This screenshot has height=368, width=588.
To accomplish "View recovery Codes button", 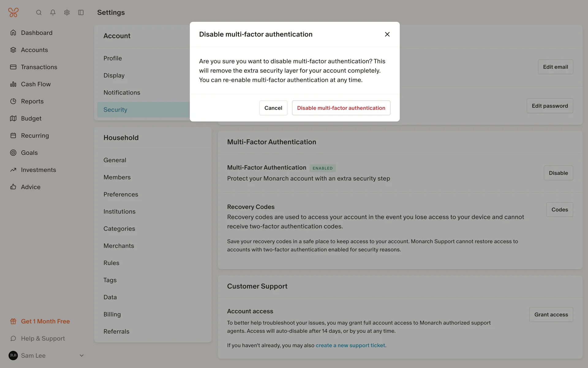I will [559, 210].
